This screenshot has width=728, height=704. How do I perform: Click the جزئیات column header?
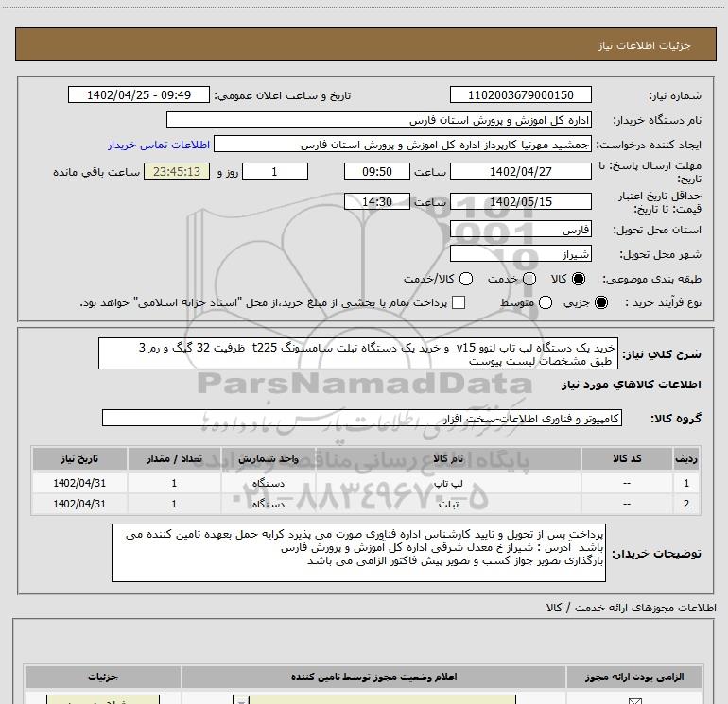[103, 678]
